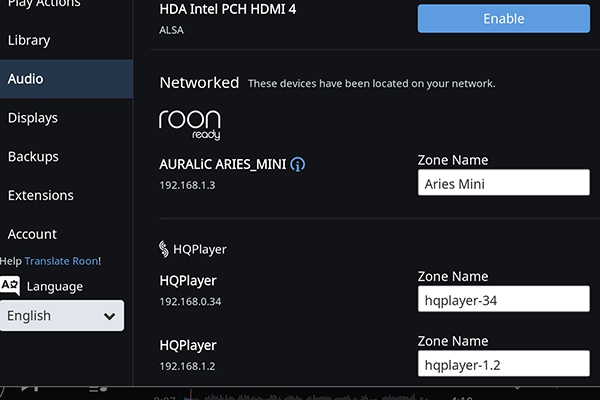
Task: Select IP address 192.168.0.34
Action: coord(191,302)
